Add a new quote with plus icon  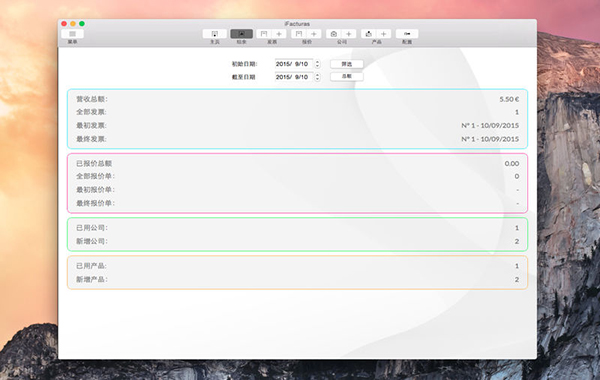(x=314, y=34)
